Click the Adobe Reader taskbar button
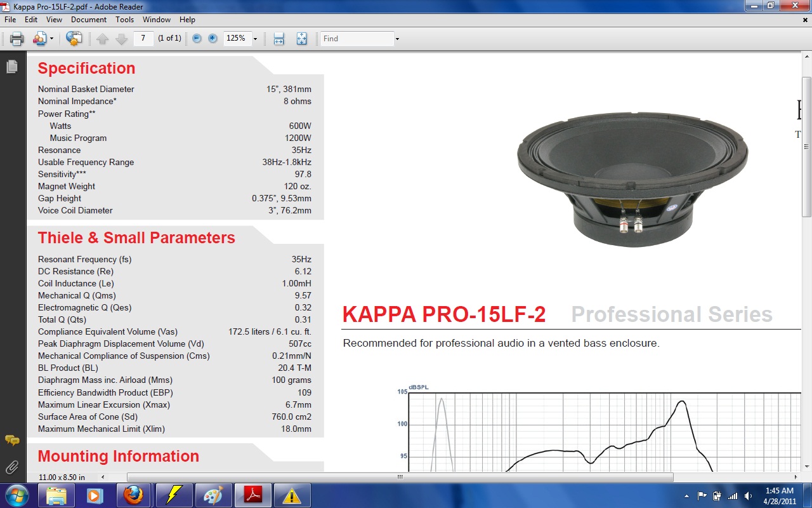 [252, 495]
